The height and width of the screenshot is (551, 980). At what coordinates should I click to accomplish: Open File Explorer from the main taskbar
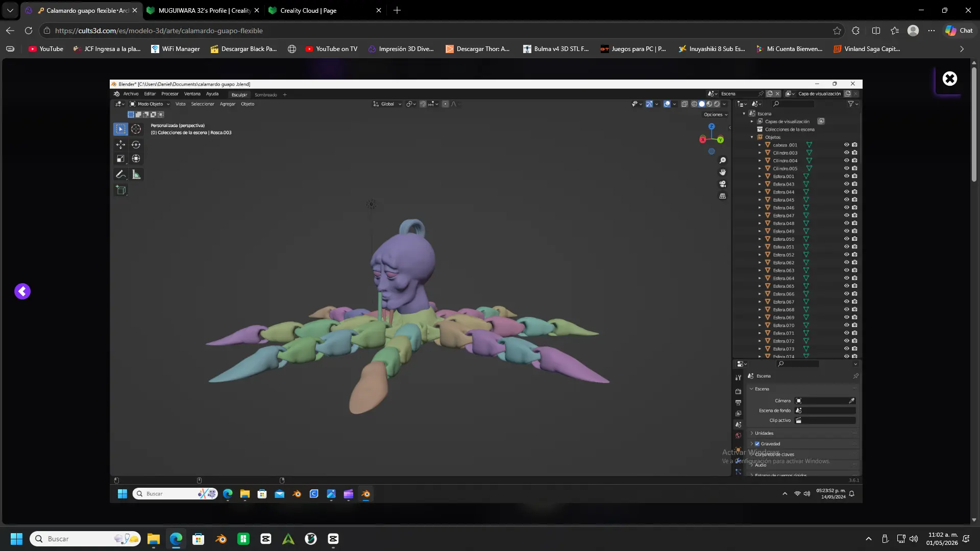154,539
